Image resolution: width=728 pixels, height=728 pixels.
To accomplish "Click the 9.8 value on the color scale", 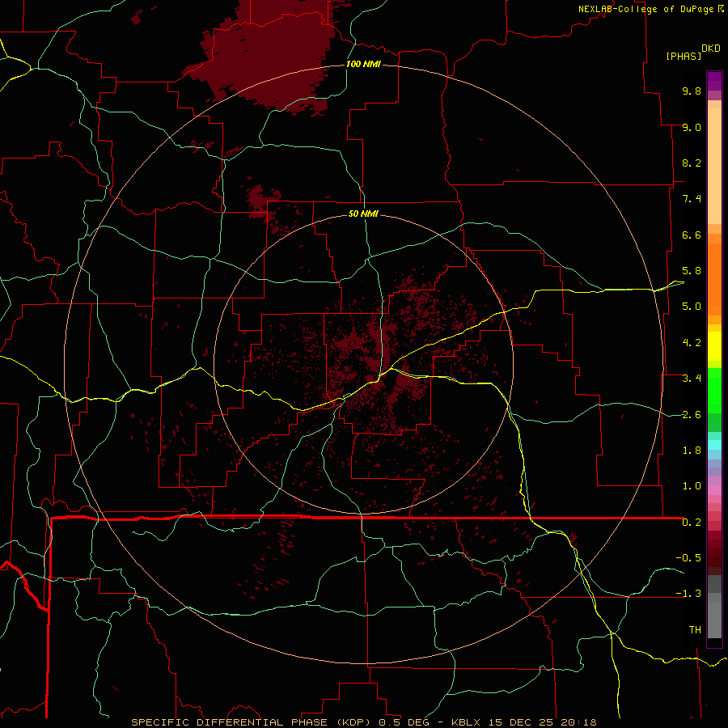I will [x=692, y=91].
